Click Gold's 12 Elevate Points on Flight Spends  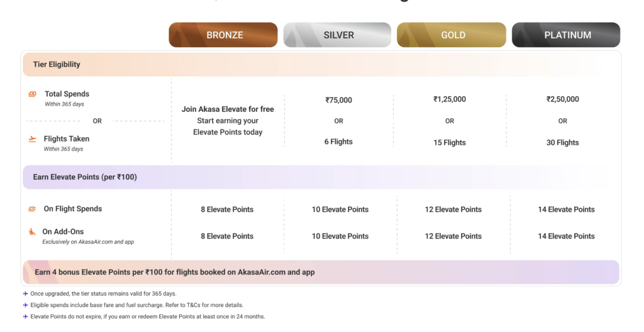point(453,209)
